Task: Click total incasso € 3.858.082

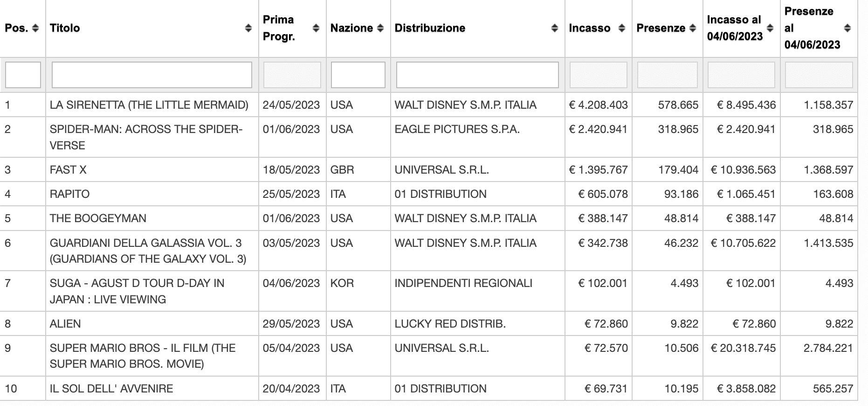Action: pyautogui.click(x=746, y=389)
